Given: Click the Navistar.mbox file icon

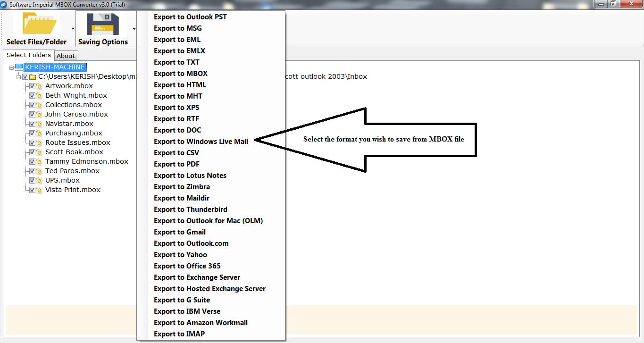Looking at the screenshot, I should point(40,124).
